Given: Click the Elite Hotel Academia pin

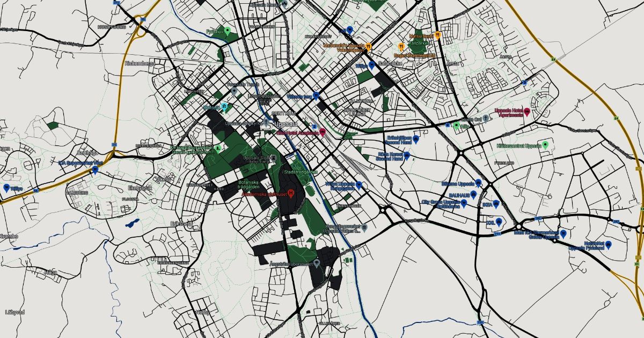Looking at the screenshot, I should pyautogui.click(x=323, y=131).
